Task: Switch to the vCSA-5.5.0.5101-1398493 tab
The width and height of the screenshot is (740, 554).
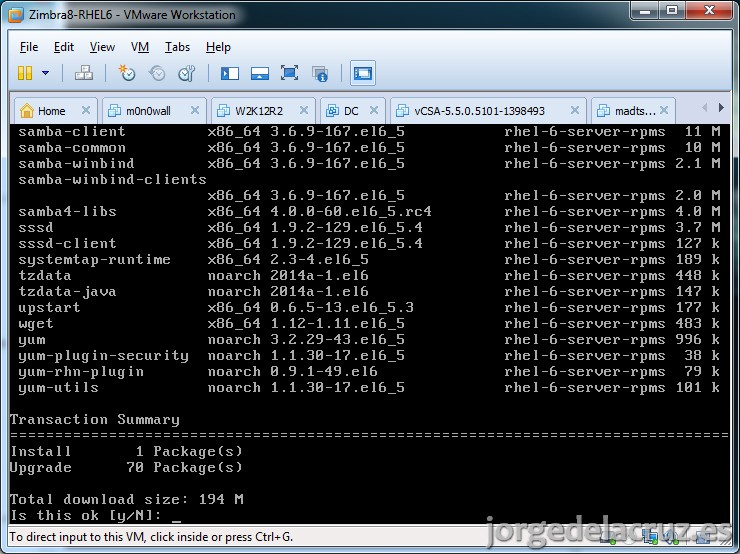Action: tap(488, 111)
